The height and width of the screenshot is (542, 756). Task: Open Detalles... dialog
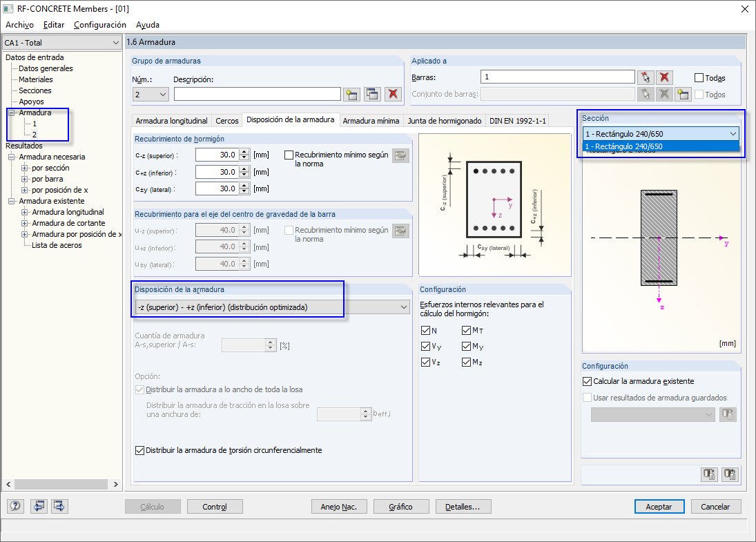tap(463, 506)
